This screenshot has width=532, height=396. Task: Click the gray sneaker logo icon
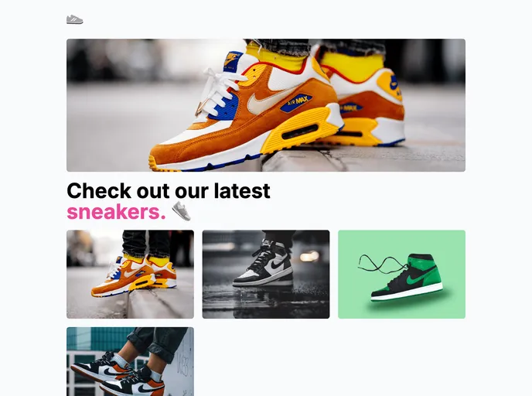click(x=75, y=19)
